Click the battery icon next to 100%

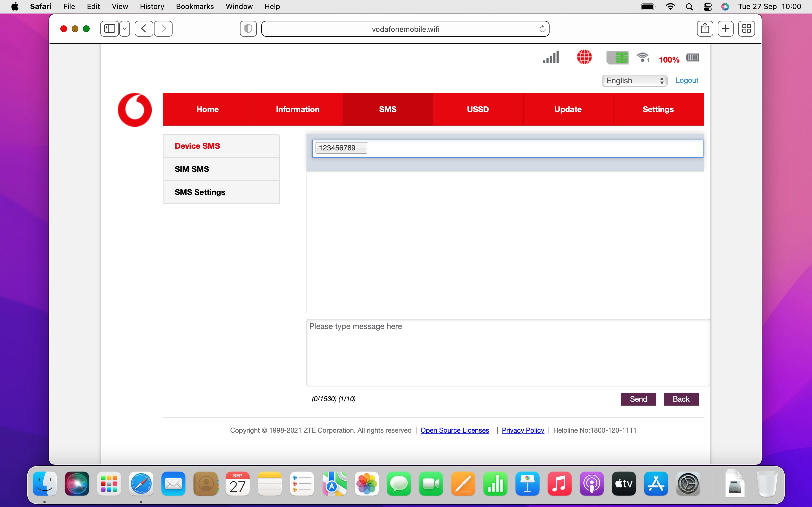click(692, 58)
